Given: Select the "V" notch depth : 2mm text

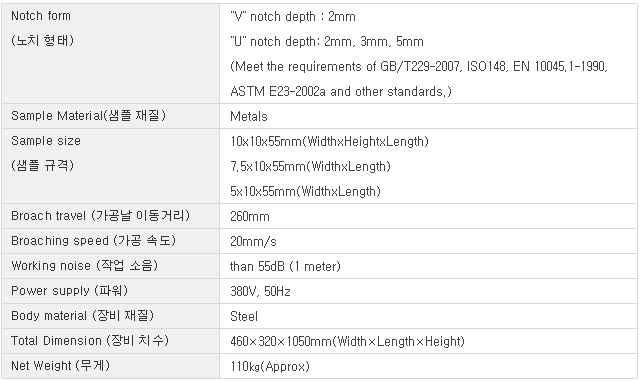Looking at the screenshot, I should (293, 17).
